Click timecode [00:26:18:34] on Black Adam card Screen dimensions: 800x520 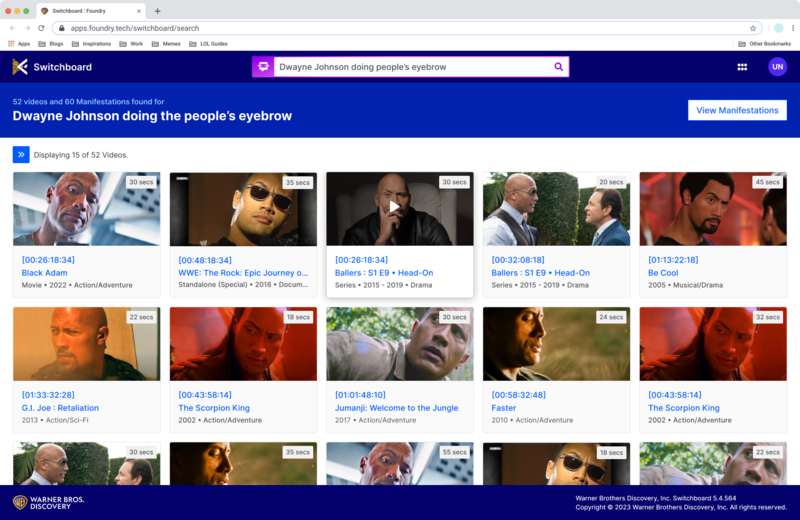point(48,260)
